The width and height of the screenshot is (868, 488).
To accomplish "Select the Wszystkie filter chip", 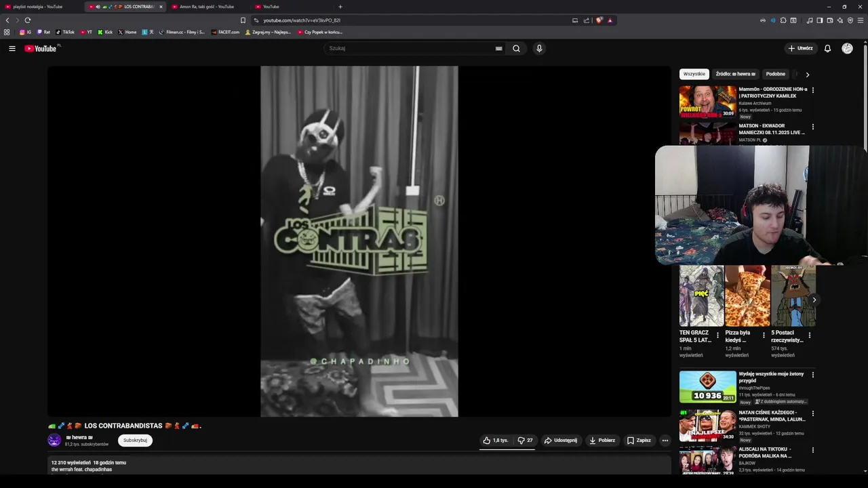I will coord(694,74).
